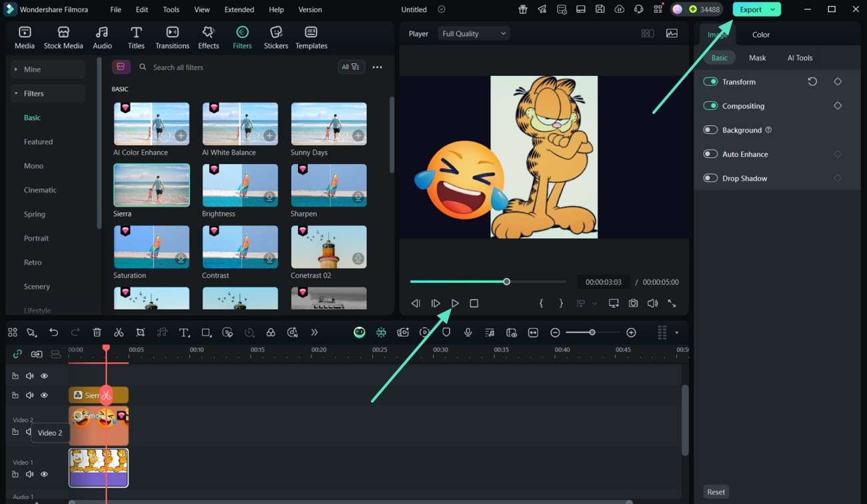The image size is (867, 504).
Task: Select the Cinematic filter category
Action: click(40, 190)
